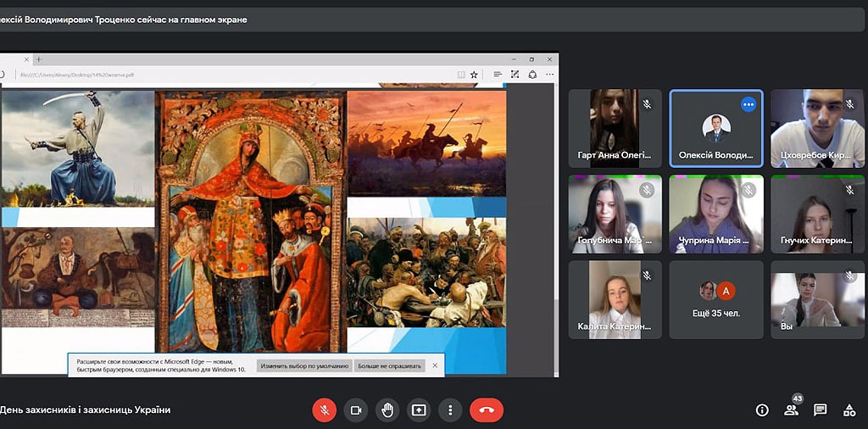Screen dimensions: 868x429
Task: Open the meeting details info icon
Action: click(x=762, y=410)
